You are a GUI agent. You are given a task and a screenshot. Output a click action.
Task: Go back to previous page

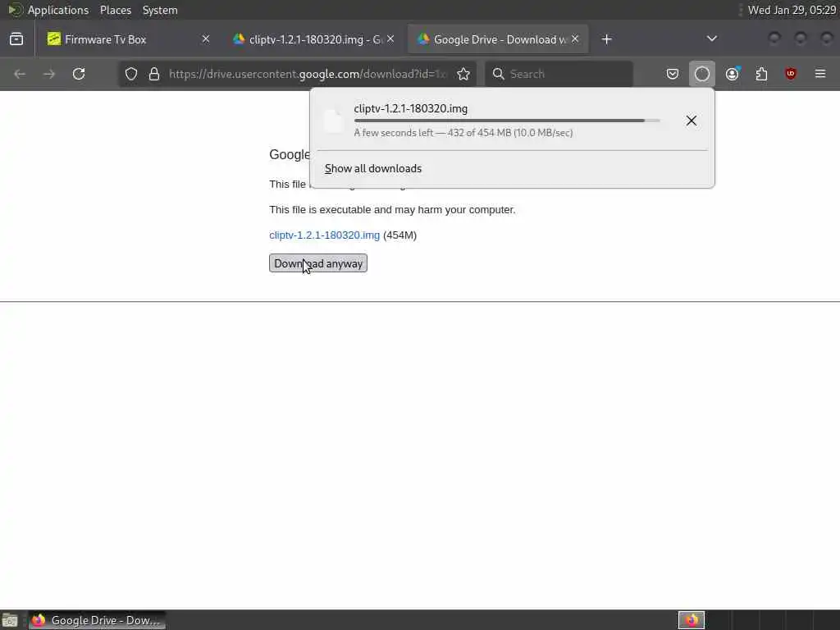click(20, 74)
